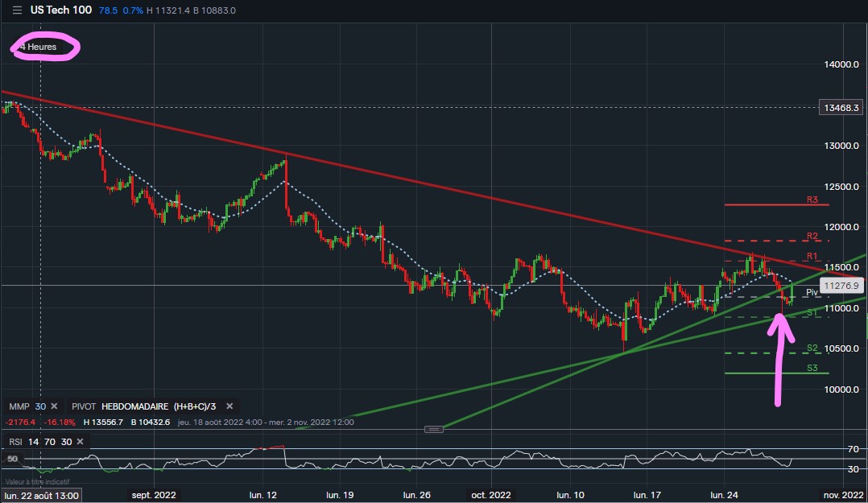Open PIVOT HEBDOMADAIRE (H+B+C)/3 settings

coord(144,406)
